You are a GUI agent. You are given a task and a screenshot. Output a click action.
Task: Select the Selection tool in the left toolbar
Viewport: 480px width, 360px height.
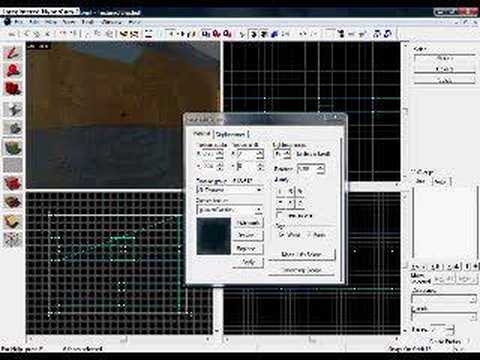pos(13,52)
